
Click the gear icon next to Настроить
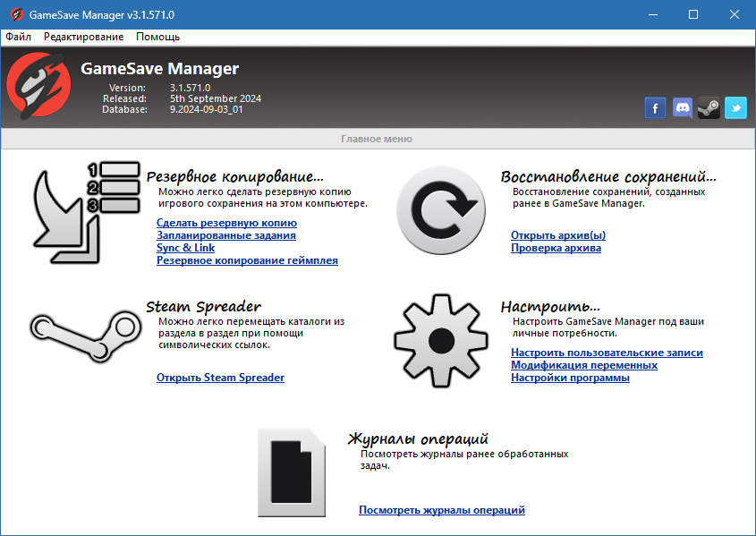click(x=440, y=340)
